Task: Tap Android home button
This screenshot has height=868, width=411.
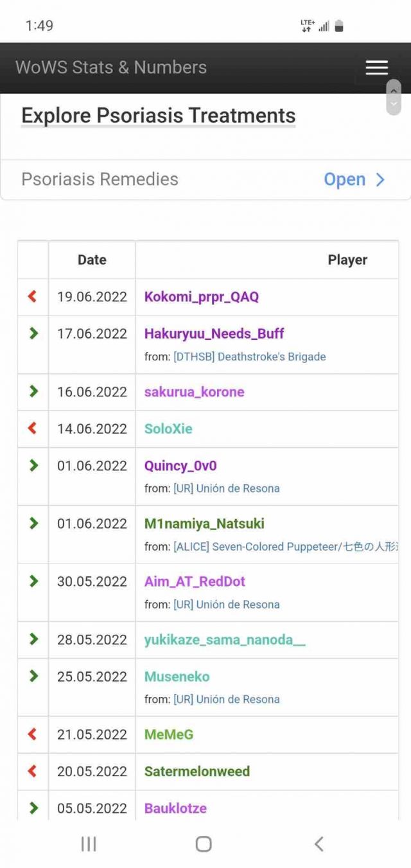Action: [x=204, y=844]
